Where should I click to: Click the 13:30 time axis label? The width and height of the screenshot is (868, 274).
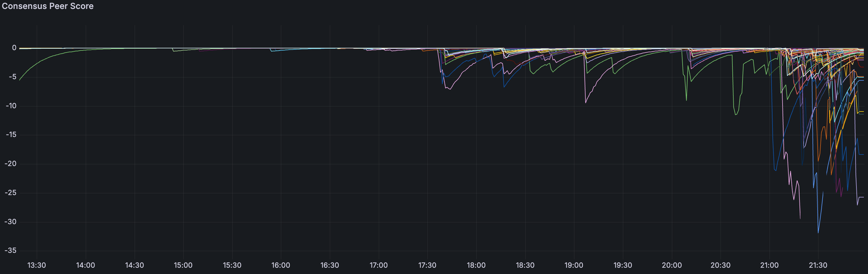[x=37, y=266]
